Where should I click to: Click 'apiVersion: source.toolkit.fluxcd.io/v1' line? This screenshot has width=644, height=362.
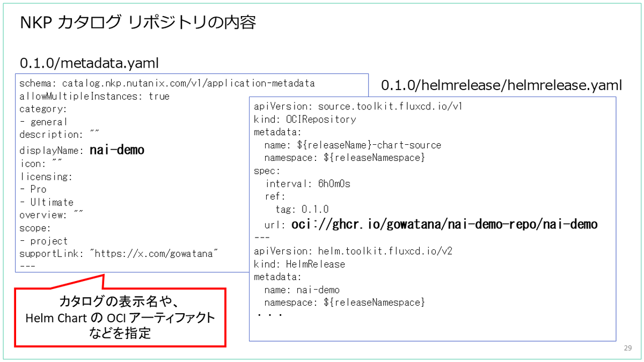point(358,106)
